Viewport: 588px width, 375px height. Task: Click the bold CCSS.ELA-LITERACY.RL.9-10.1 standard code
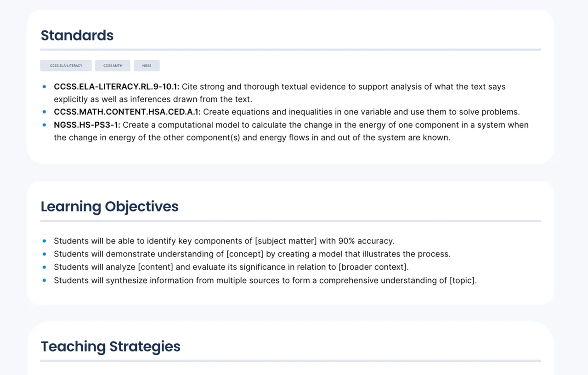117,86
